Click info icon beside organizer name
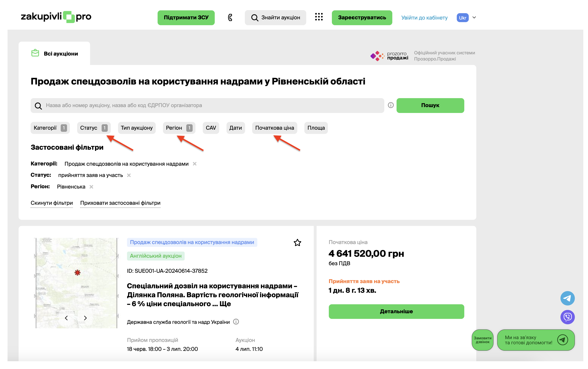Viewport: 588px width, 369px height. point(236,322)
